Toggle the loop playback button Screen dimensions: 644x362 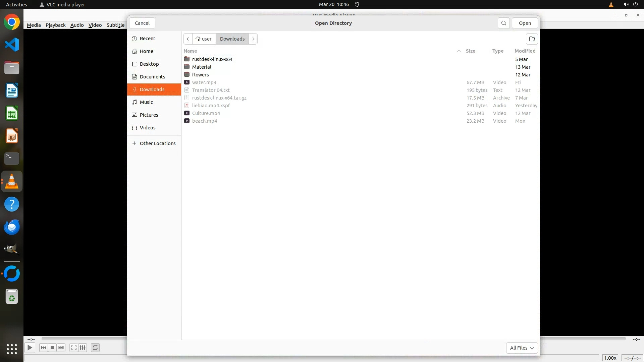[x=95, y=348]
